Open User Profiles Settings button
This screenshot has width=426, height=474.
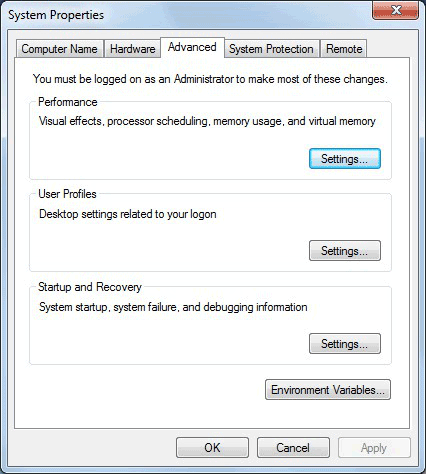coord(345,251)
